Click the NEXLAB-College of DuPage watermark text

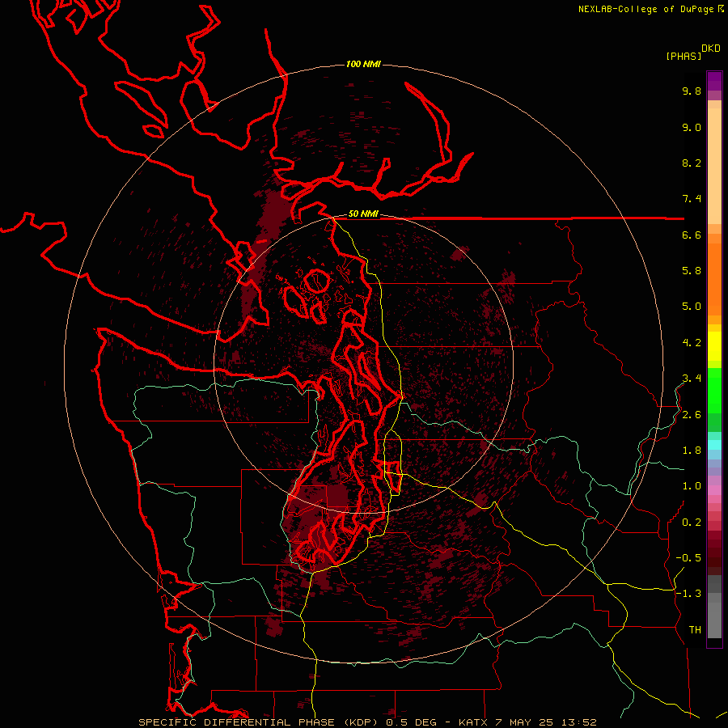[x=645, y=9]
